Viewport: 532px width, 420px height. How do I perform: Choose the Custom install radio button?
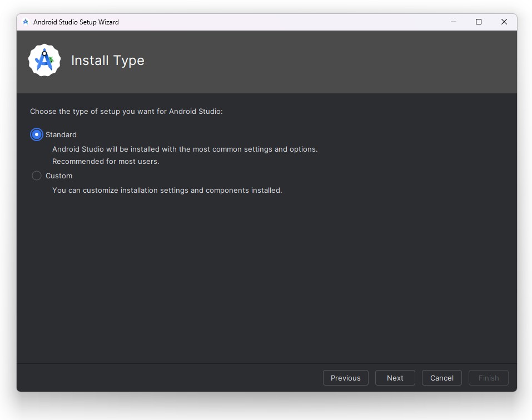coord(37,176)
